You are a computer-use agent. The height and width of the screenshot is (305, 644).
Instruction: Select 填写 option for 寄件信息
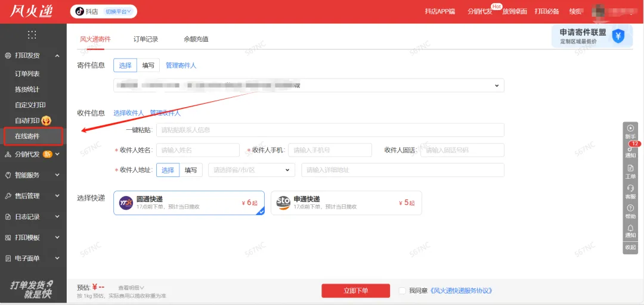148,66
